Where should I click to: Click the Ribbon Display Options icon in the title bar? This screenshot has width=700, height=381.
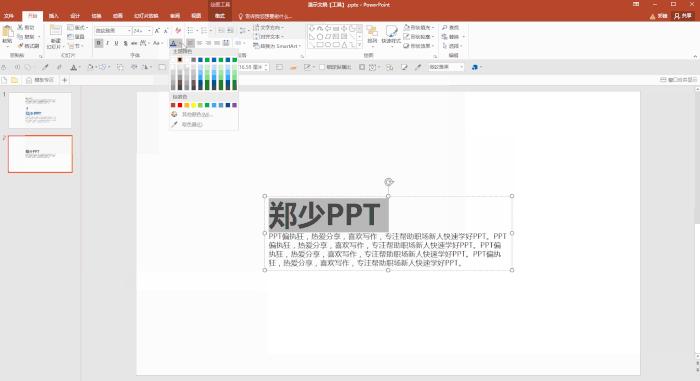coord(636,4)
